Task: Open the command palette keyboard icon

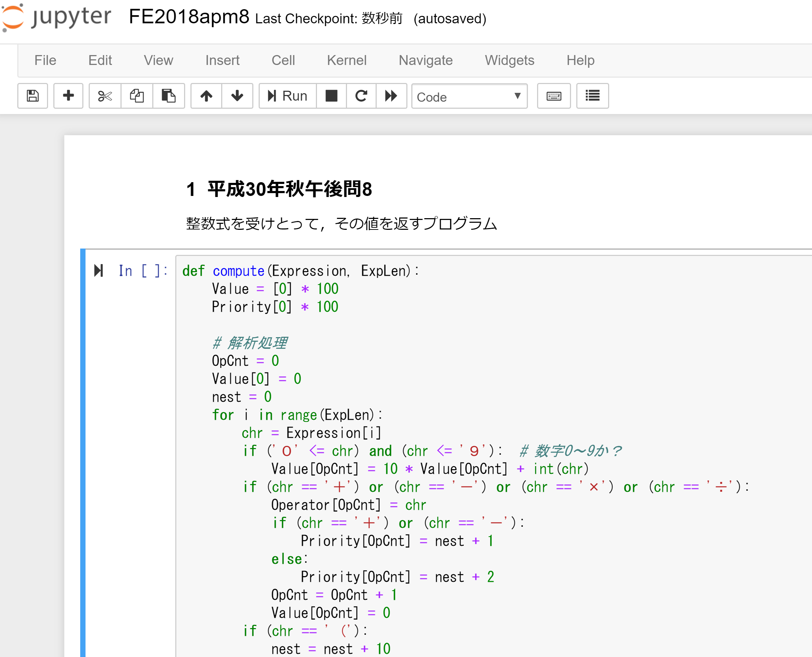Action: [554, 96]
